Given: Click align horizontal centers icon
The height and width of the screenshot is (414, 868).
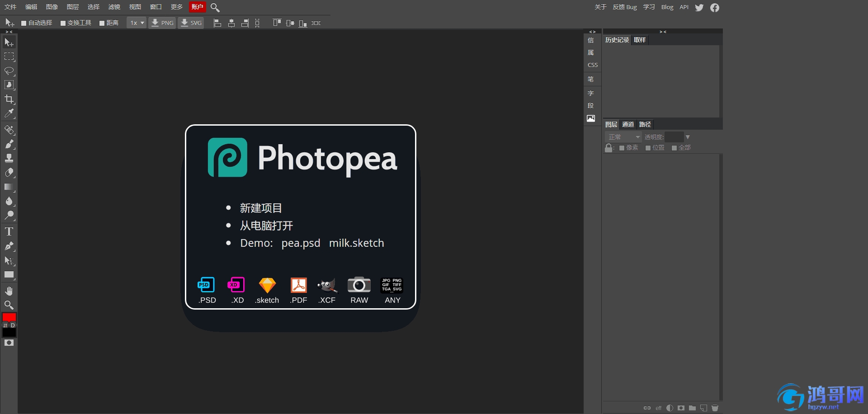Looking at the screenshot, I should coord(231,23).
